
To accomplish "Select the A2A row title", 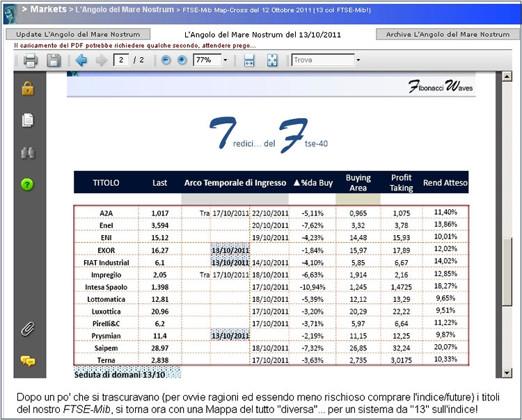I will coord(106,213).
